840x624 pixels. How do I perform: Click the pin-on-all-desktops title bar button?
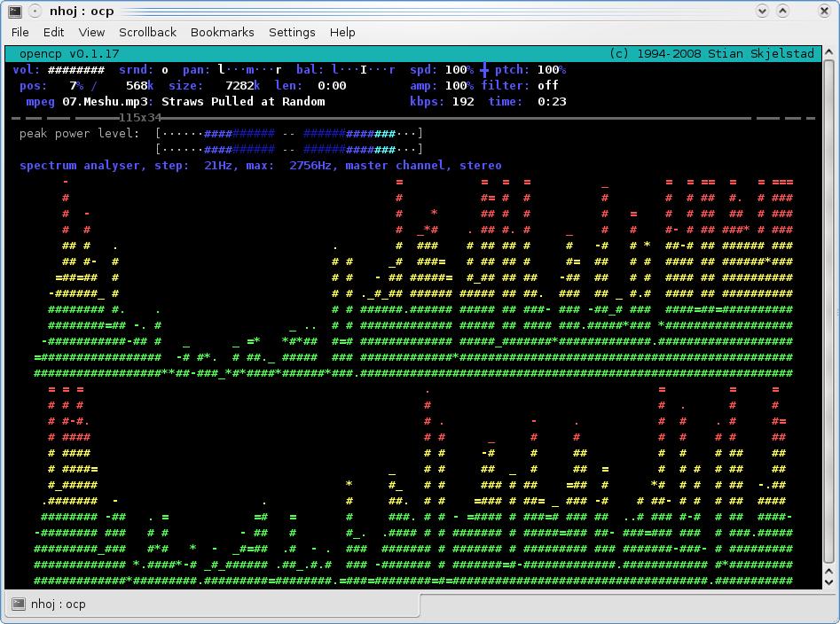pyautogui.click(x=34, y=12)
